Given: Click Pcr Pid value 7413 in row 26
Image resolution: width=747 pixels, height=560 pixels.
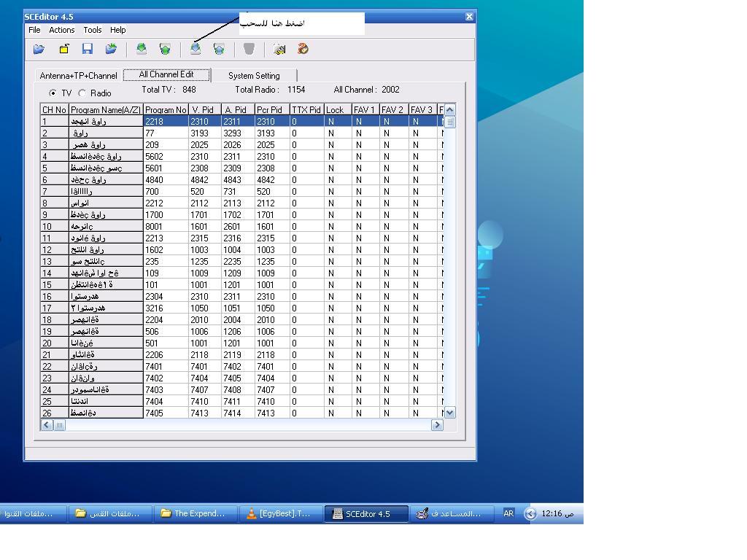Looking at the screenshot, I should [x=272, y=413].
